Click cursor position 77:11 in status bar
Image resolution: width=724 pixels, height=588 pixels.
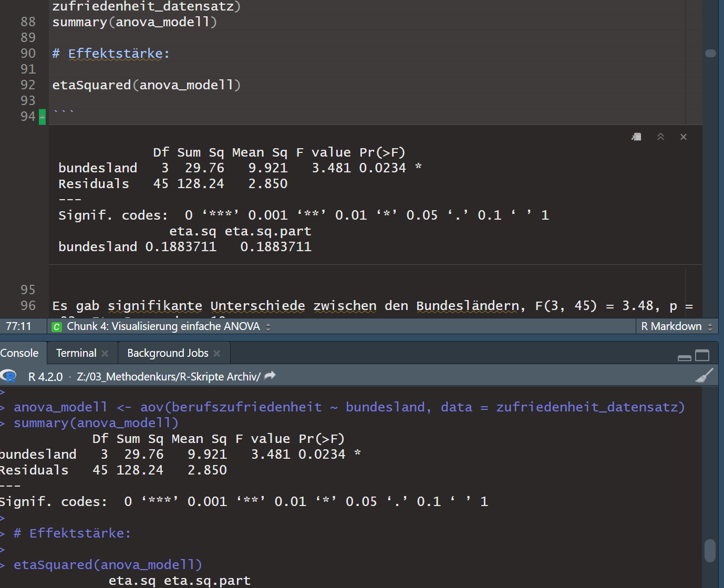pyautogui.click(x=19, y=326)
